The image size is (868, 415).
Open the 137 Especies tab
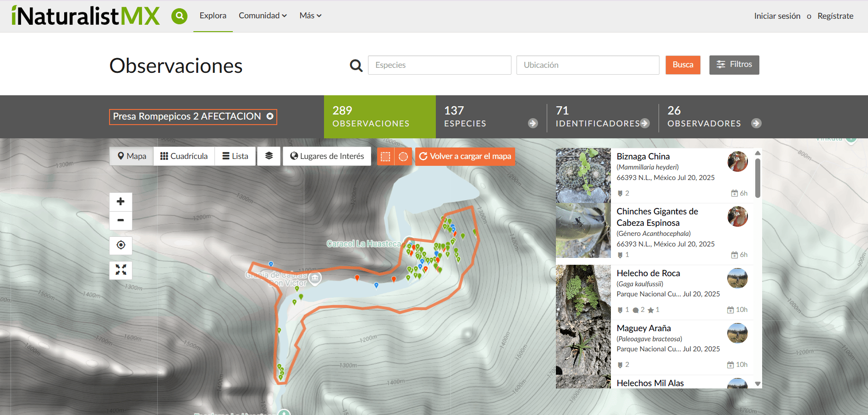point(490,117)
